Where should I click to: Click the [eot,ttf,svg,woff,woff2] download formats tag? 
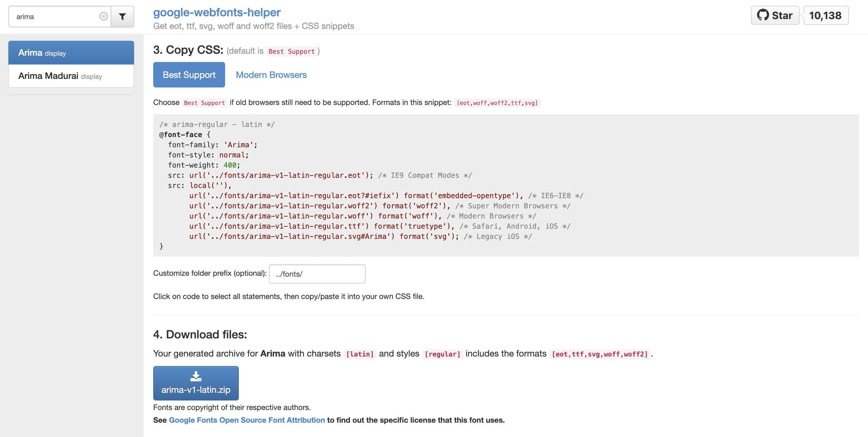click(x=600, y=354)
